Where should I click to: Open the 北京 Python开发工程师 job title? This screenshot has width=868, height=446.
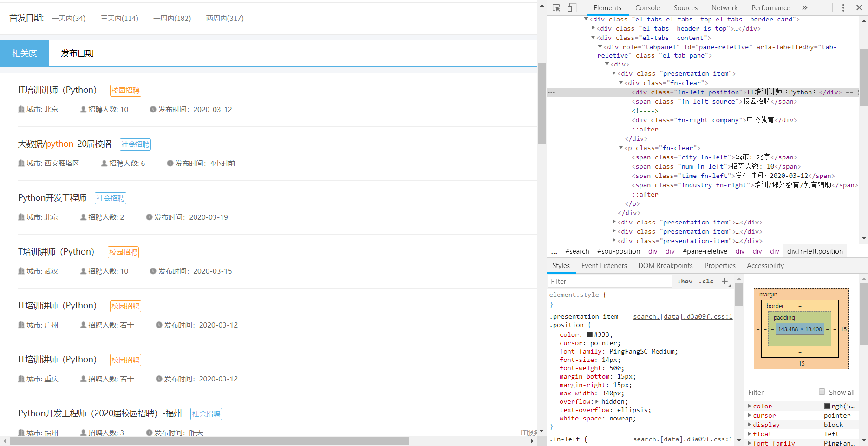point(52,198)
